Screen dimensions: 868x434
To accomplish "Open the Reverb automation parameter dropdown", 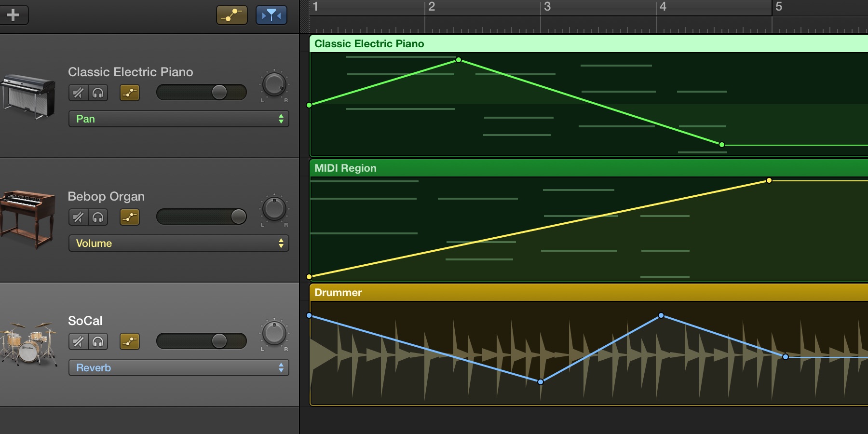I will [x=179, y=367].
